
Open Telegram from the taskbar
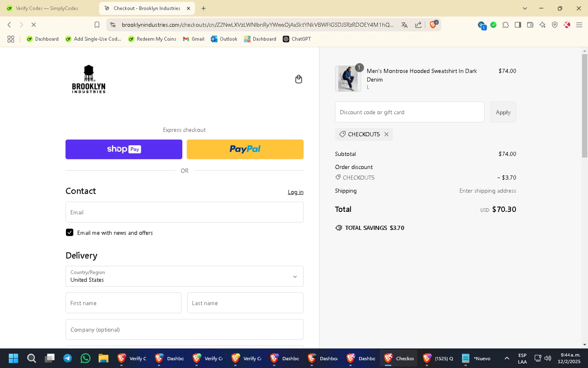pos(67,358)
